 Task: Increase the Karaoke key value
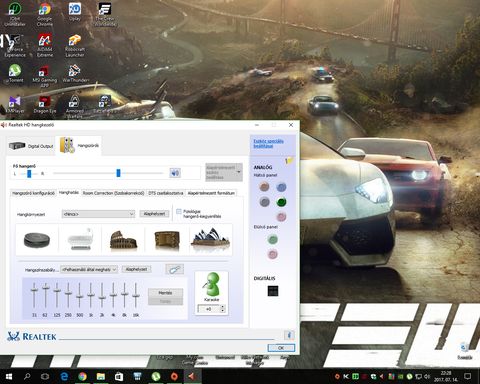click(223, 307)
